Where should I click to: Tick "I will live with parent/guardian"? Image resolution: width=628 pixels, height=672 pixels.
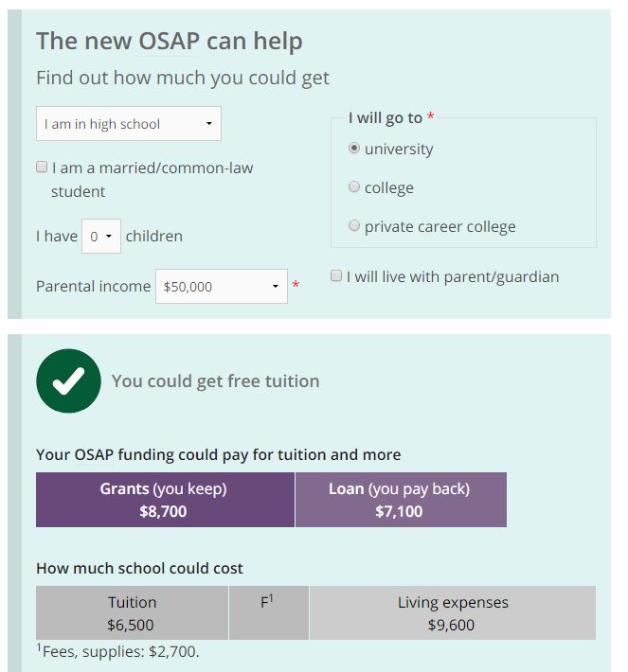click(x=336, y=275)
